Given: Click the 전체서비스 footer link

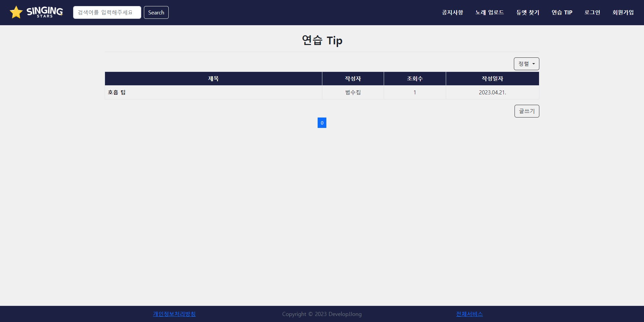Looking at the screenshot, I should point(469,314).
